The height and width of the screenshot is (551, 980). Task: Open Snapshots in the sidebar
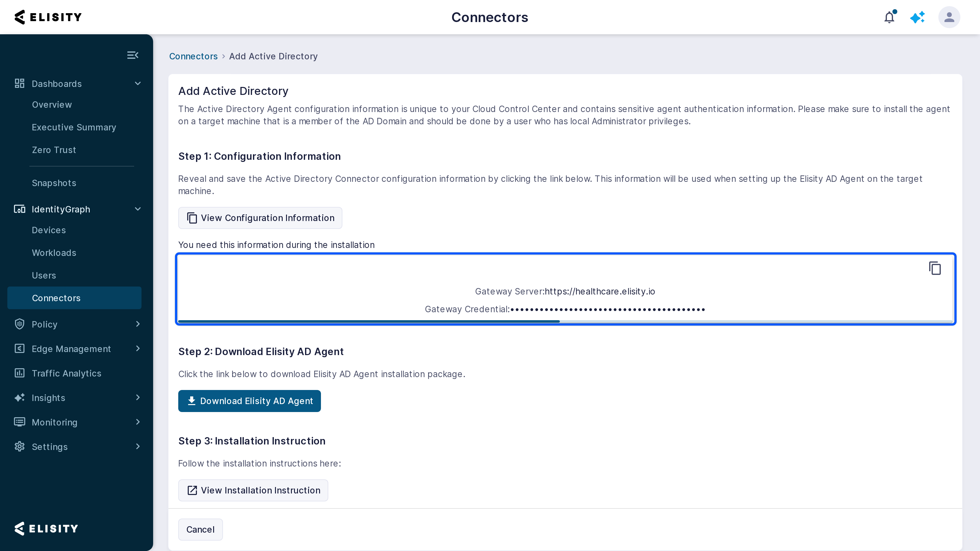pos(54,183)
